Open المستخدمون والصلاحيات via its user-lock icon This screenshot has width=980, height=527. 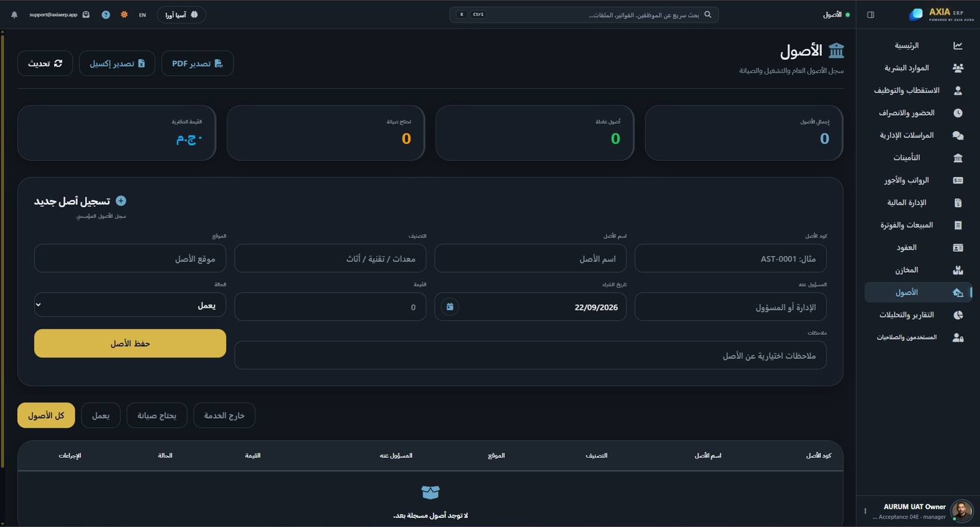tap(958, 337)
